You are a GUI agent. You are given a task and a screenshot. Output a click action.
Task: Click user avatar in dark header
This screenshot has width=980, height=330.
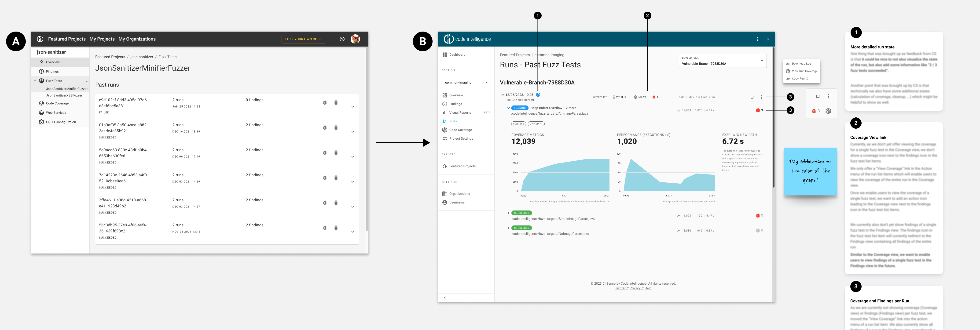[x=355, y=39]
